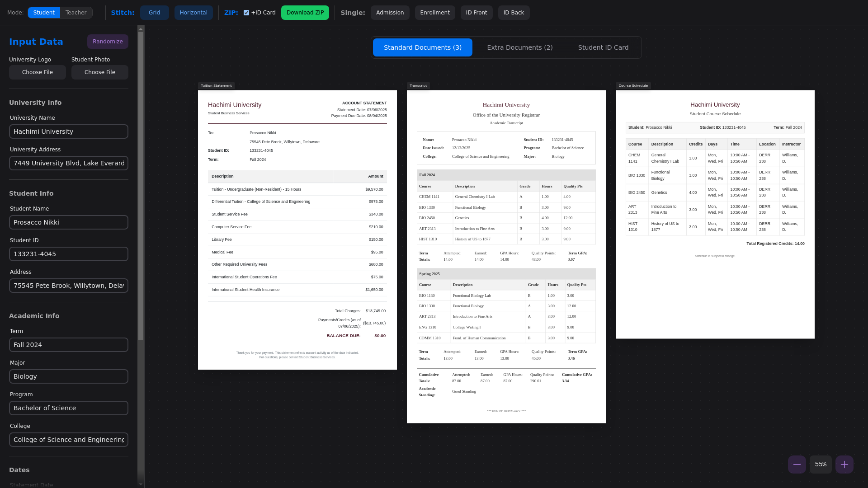Click the College input field
Viewport: 868px width, 488px height.
[x=69, y=440]
